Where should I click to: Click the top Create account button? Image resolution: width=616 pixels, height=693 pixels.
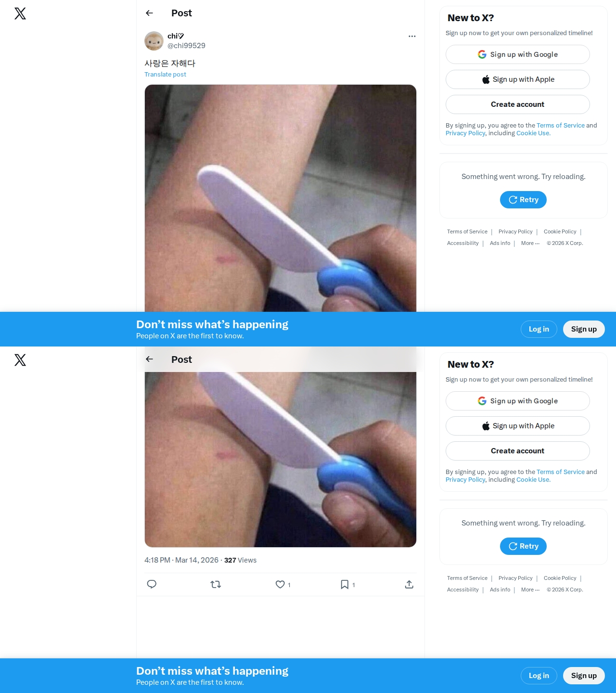[x=518, y=104]
